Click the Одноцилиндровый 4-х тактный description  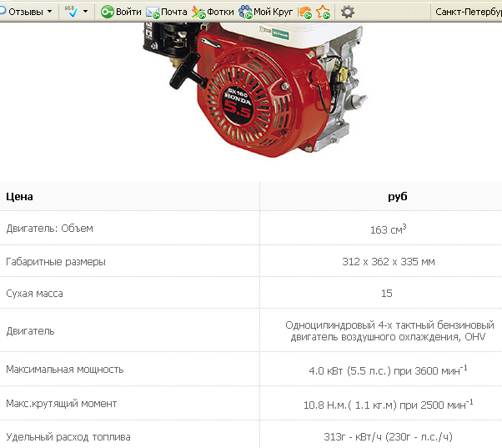tap(389, 331)
